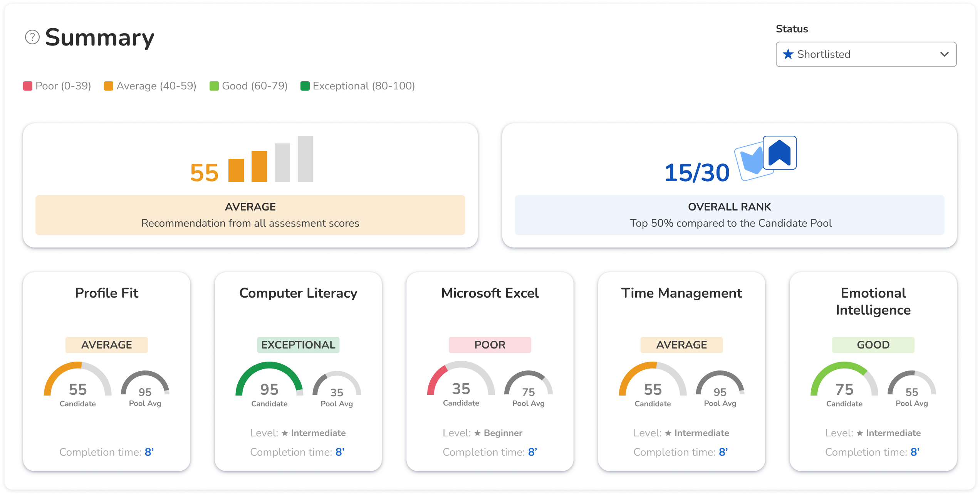Click the blue star icon in Status field

pyautogui.click(x=788, y=54)
